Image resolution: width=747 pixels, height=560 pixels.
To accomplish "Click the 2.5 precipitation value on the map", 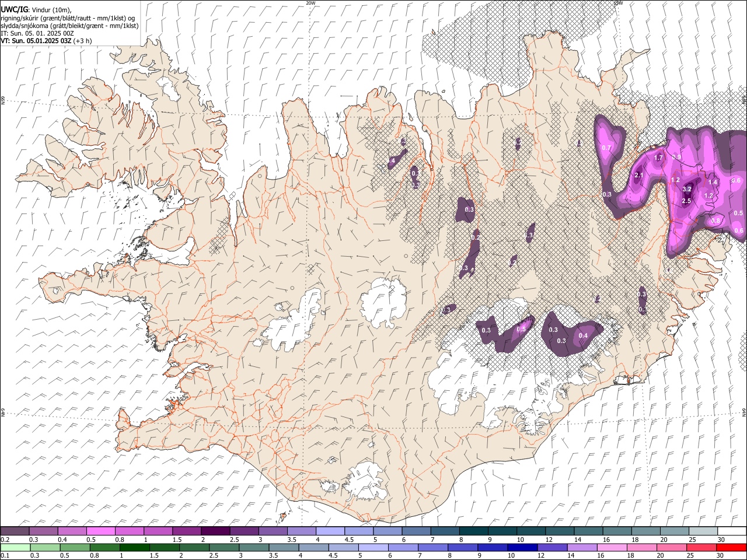I will coord(686,201).
